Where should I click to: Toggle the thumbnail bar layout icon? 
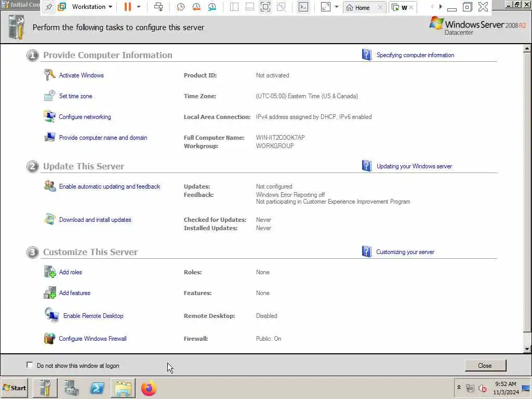(x=250, y=7)
